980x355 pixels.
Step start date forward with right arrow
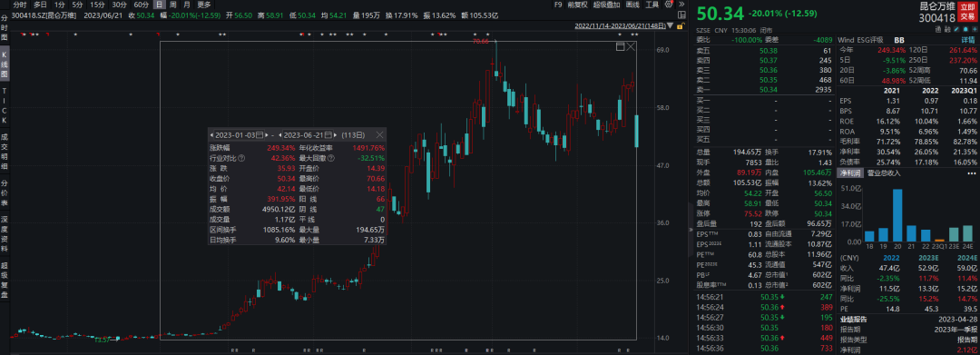coord(267,134)
